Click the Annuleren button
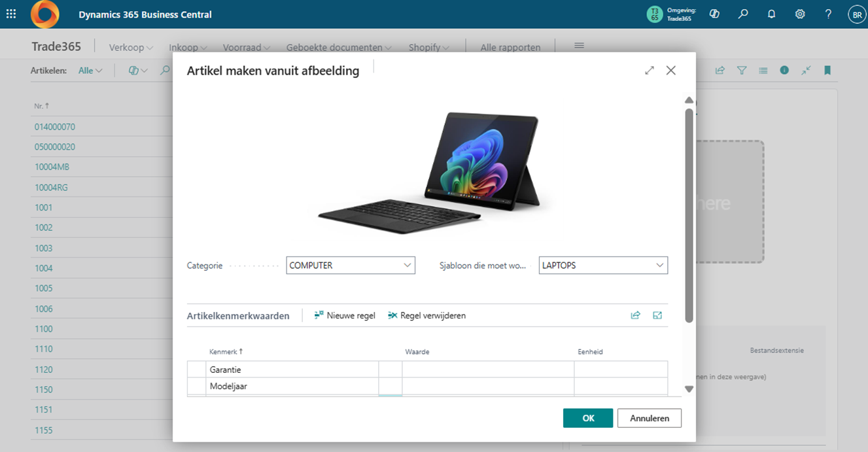Viewport: 868px width, 452px height. pyautogui.click(x=650, y=418)
